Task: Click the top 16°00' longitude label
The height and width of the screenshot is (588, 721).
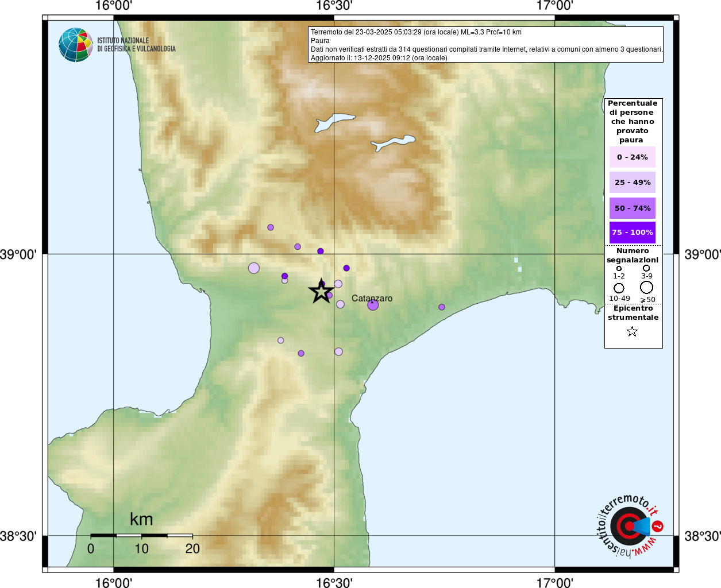Action: 114,6
